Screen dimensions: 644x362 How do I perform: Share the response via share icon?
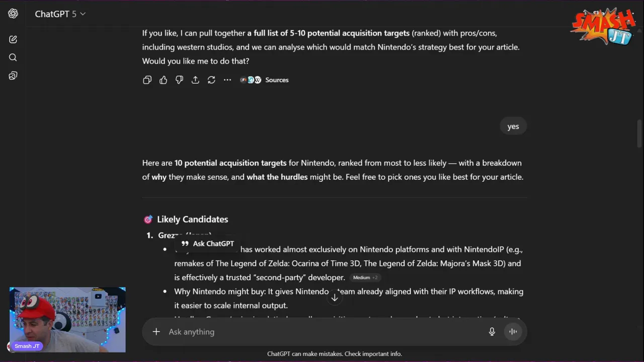pyautogui.click(x=195, y=80)
